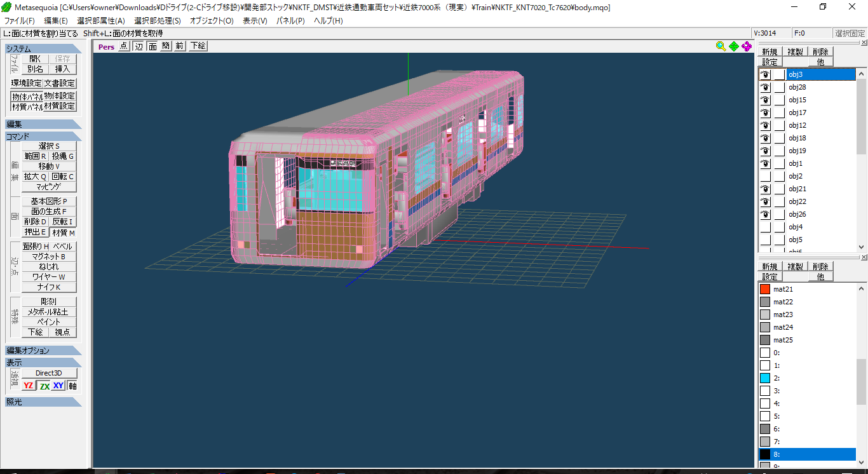868x474 pixels.
Task: Close the object panel with its X button
Action: tap(864, 43)
